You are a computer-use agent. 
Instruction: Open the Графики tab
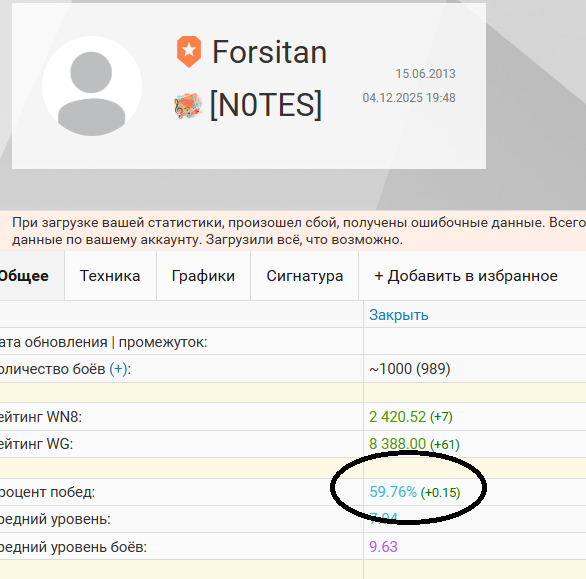[x=203, y=276]
